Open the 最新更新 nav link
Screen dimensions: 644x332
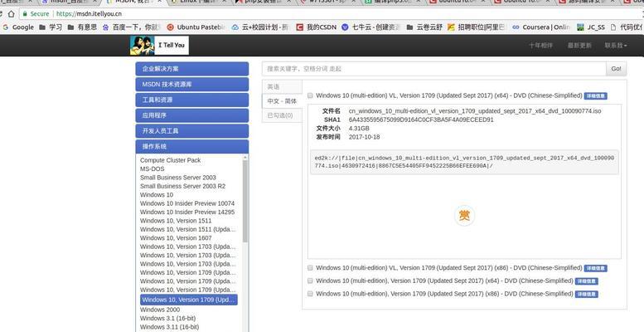579,46
